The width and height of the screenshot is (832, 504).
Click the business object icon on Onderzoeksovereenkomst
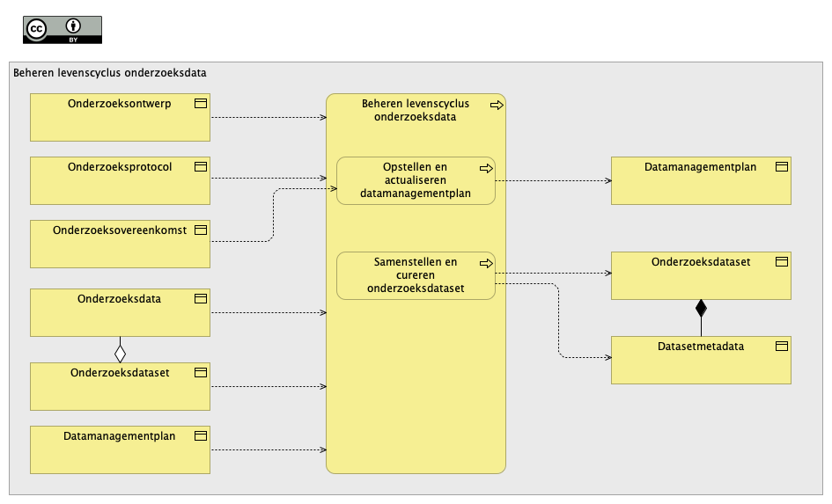point(201,230)
